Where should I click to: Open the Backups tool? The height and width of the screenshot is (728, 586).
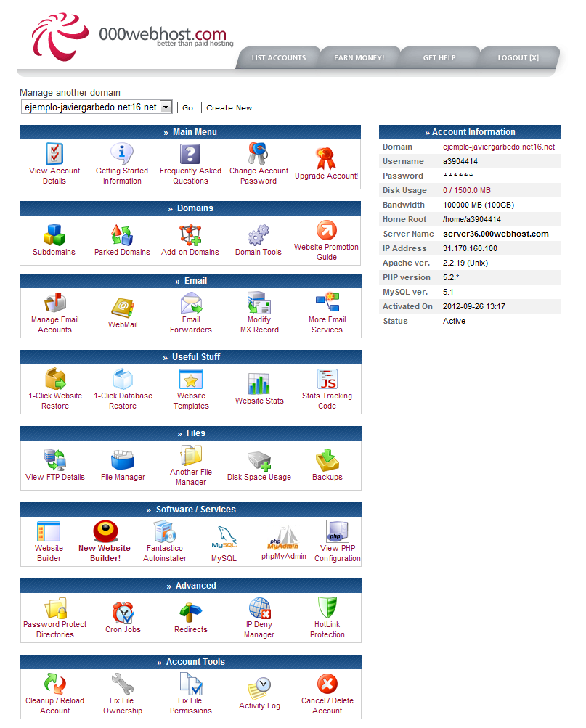click(x=327, y=463)
